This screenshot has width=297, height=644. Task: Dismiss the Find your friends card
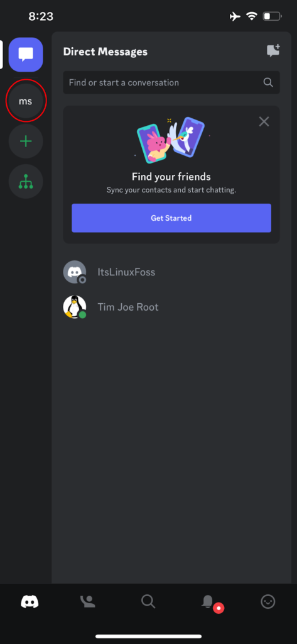tap(264, 121)
